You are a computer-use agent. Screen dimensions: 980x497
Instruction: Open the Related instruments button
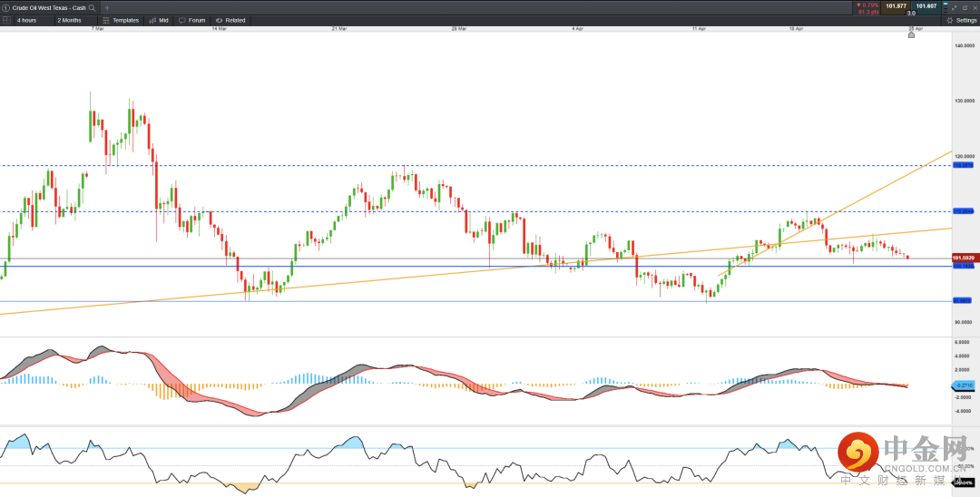click(230, 20)
